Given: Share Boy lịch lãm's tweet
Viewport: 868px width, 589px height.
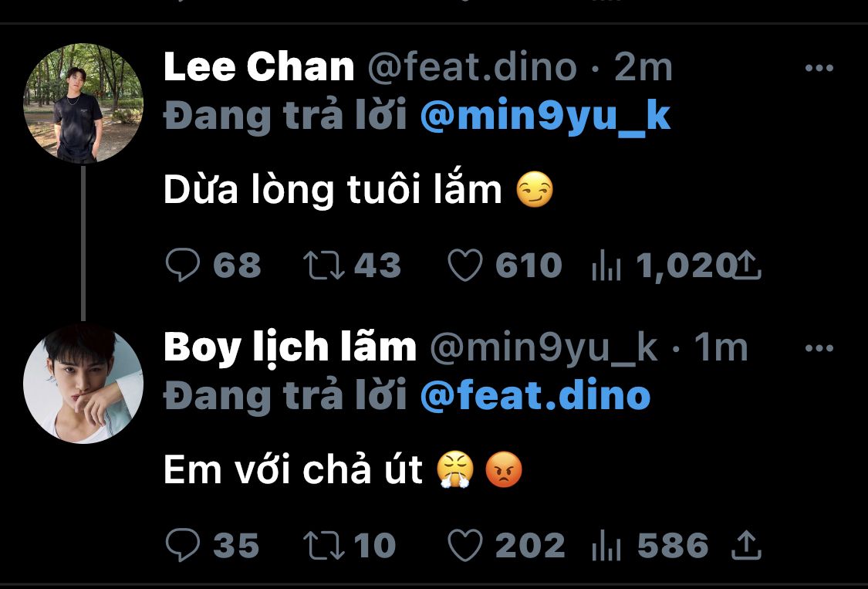Looking at the screenshot, I should tap(746, 547).
